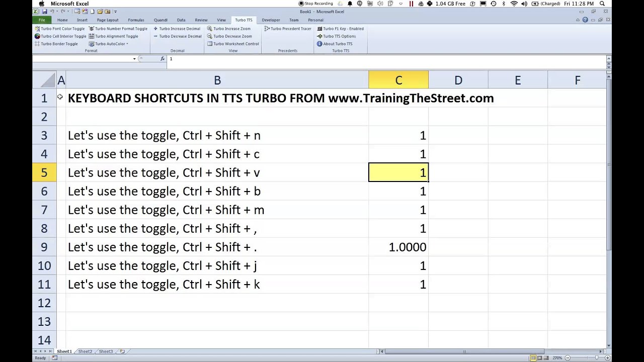Click Turbo Cell Interior Toggle

60,36
